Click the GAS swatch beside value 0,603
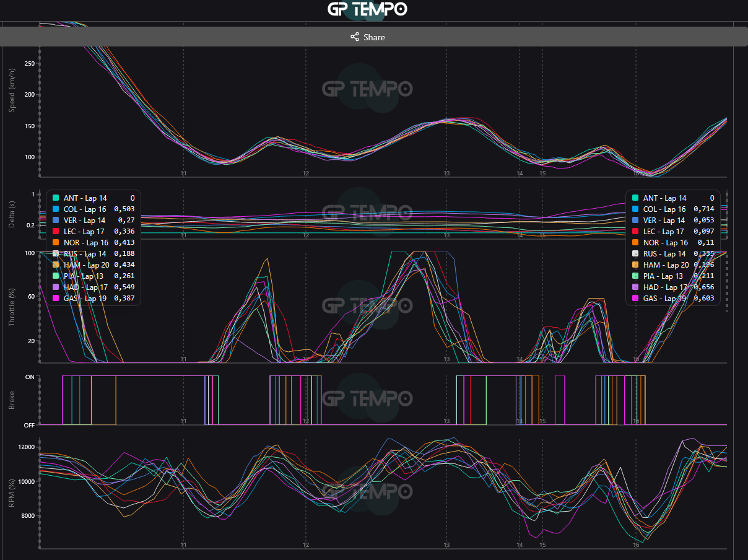Image resolution: width=748 pixels, height=560 pixels. pyautogui.click(x=635, y=299)
